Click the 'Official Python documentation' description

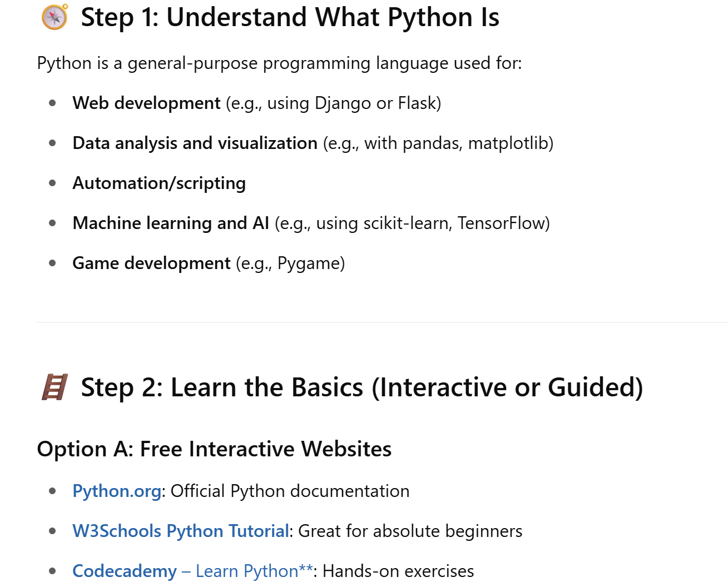[x=290, y=491]
